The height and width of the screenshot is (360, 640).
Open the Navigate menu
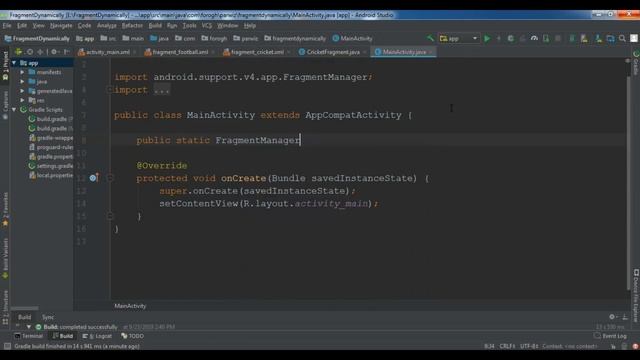(61, 25)
